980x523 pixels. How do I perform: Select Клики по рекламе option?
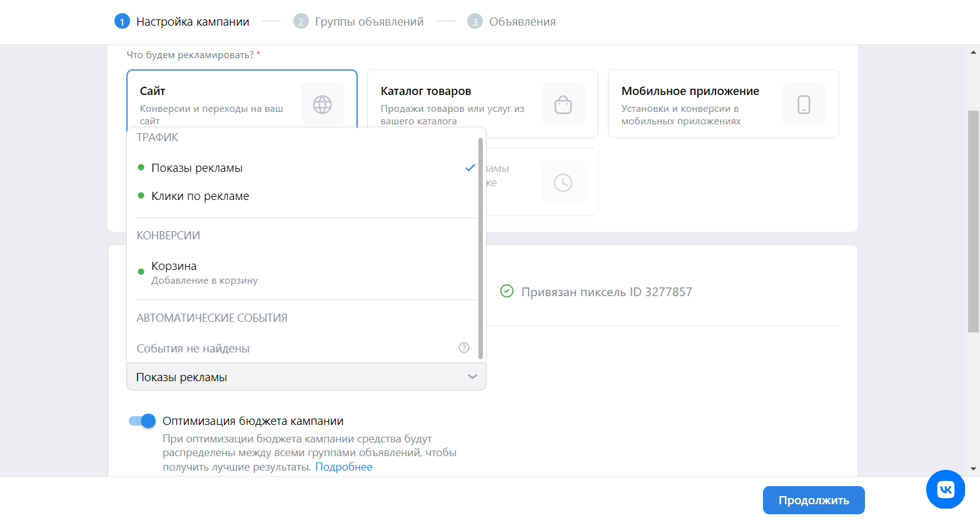click(200, 196)
